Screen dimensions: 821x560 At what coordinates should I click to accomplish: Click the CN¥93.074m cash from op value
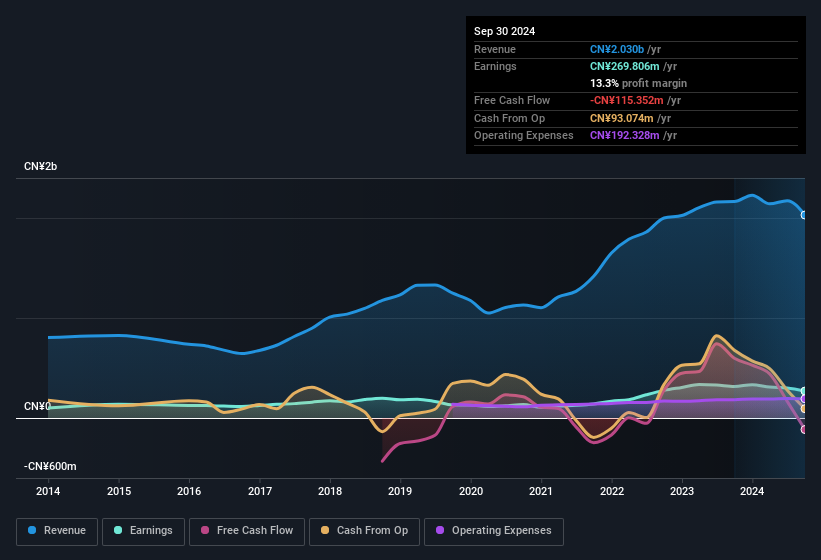click(x=622, y=118)
